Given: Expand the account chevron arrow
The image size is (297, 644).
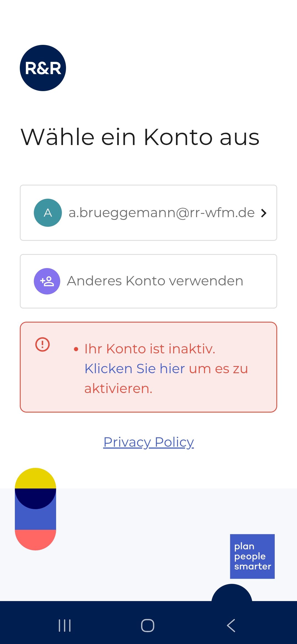Looking at the screenshot, I should (264, 213).
